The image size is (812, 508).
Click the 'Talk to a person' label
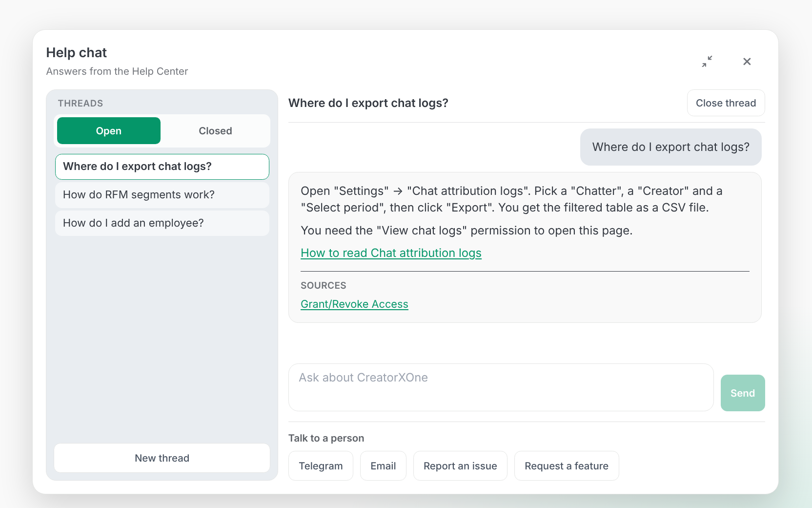326,438
